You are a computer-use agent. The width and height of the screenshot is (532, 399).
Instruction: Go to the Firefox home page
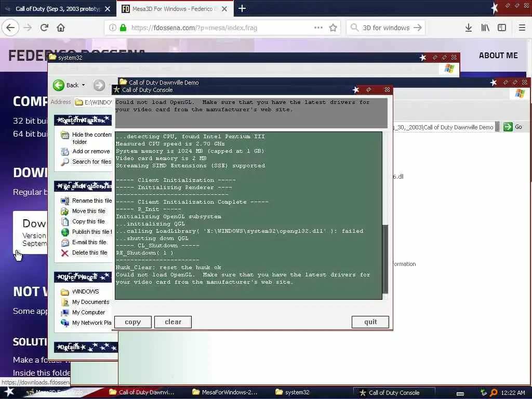pyautogui.click(x=61, y=28)
